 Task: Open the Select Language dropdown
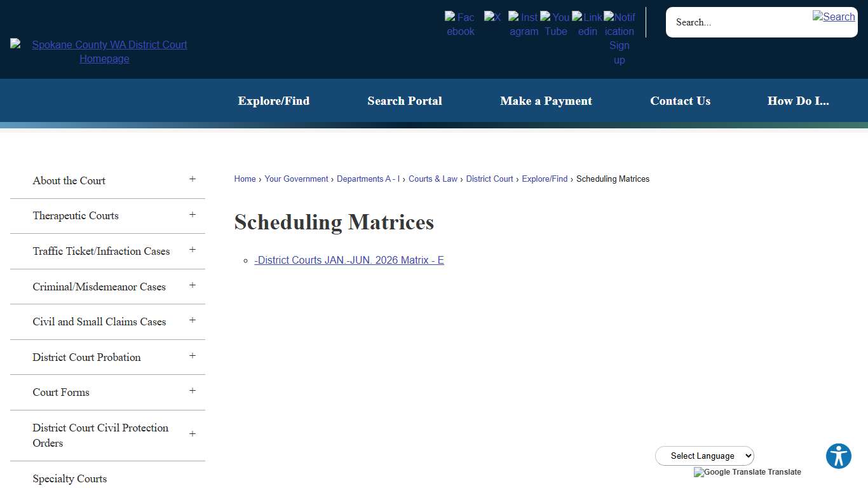coord(704,456)
